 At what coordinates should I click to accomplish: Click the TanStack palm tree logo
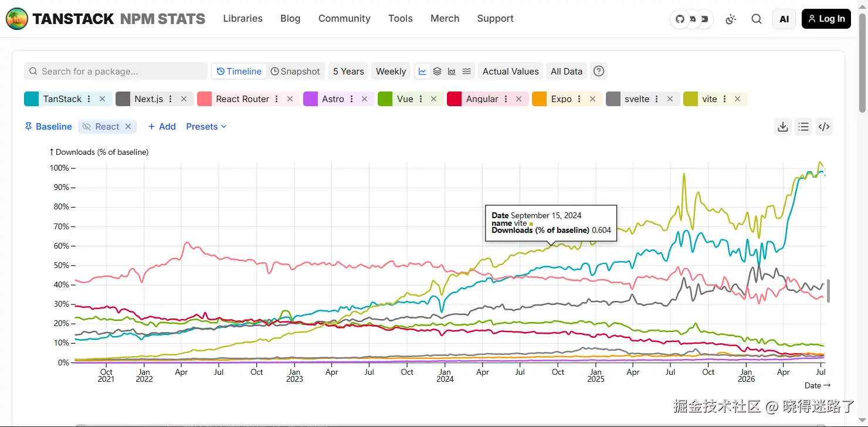(x=16, y=19)
